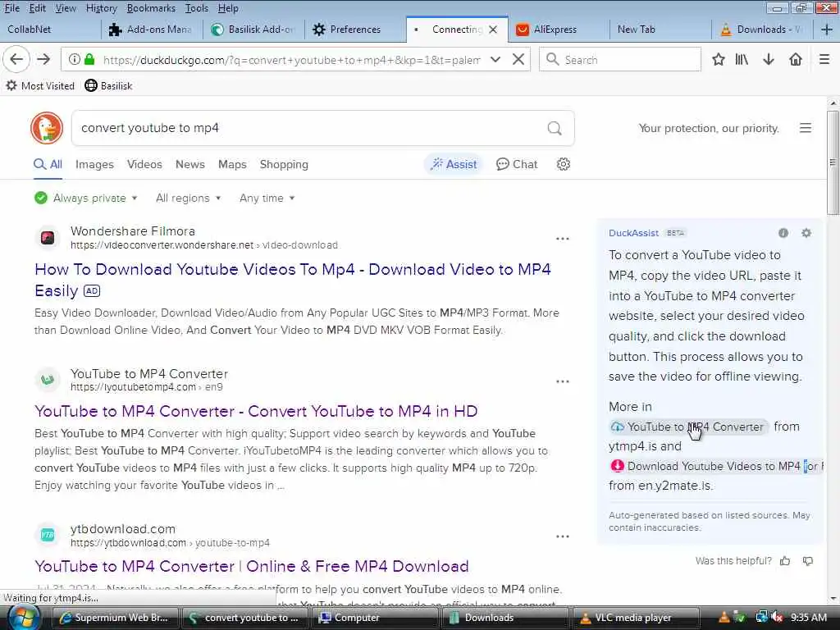Image resolution: width=840 pixels, height=630 pixels.
Task: Toggle the Assist button
Action: [454, 164]
